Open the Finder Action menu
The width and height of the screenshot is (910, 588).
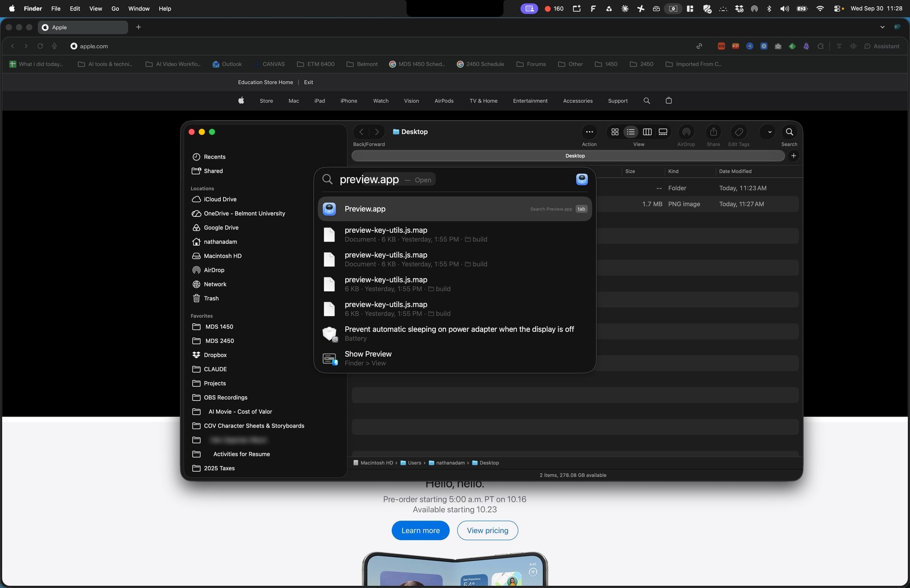point(589,132)
